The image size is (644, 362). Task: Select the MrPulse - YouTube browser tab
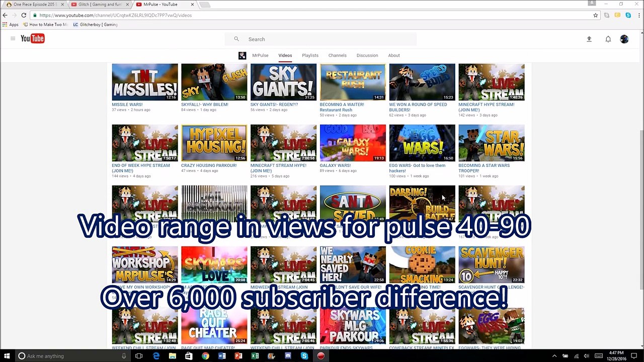164,5
